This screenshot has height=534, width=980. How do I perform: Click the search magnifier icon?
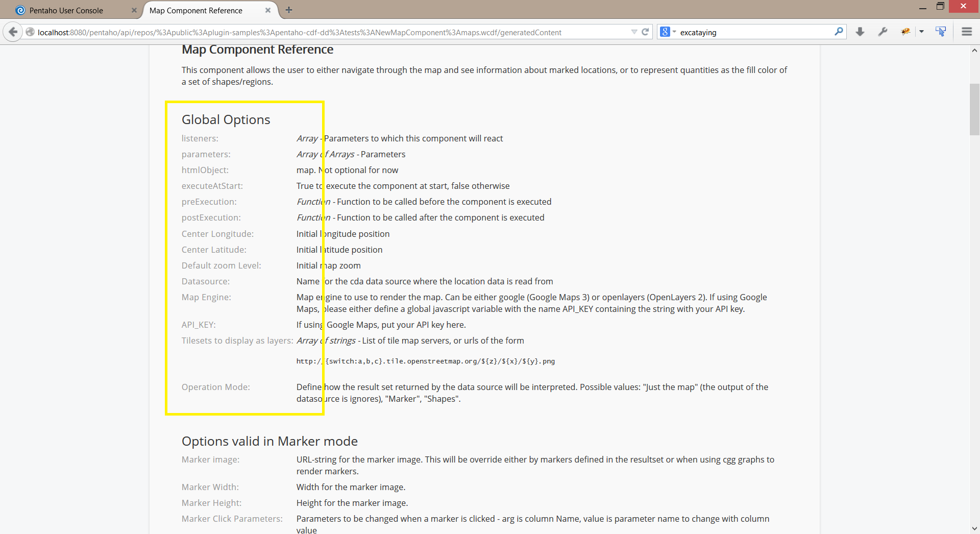(x=839, y=32)
